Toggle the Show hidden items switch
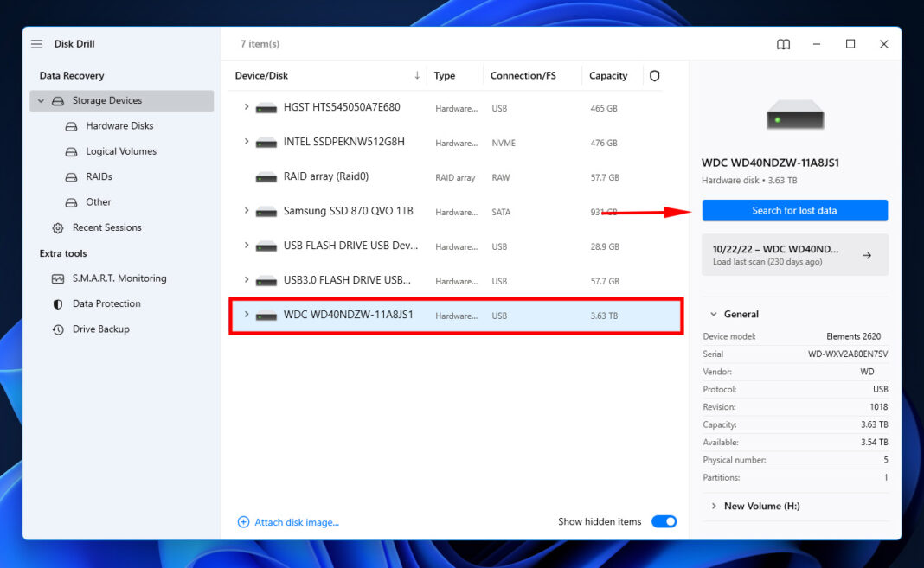Viewport: 924px width, 568px height. tap(664, 521)
